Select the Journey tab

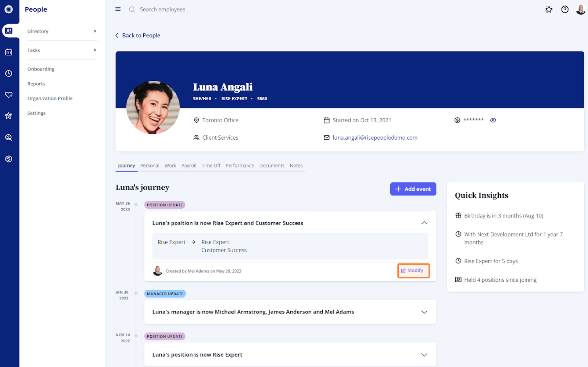click(x=126, y=166)
